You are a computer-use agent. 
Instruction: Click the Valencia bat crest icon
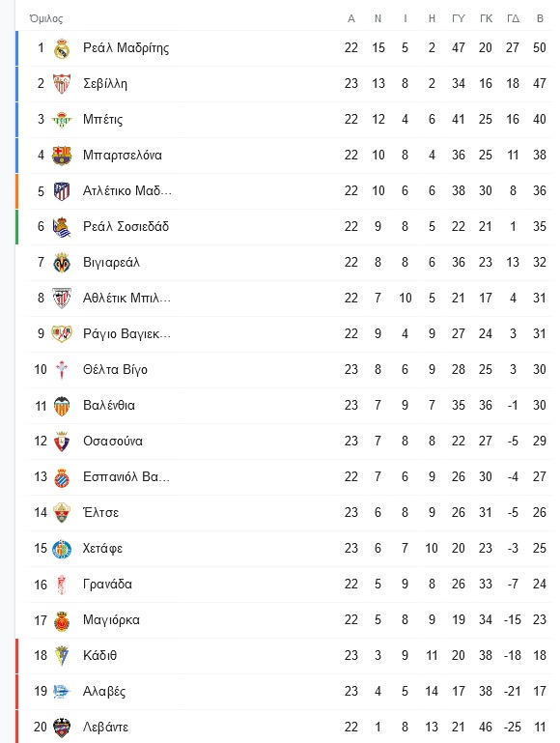pos(62,406)
